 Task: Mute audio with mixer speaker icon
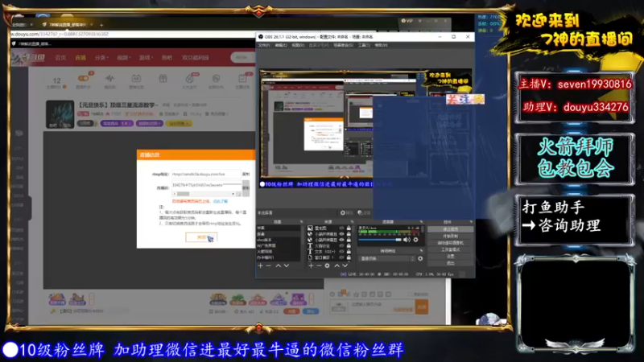[407, 240]
